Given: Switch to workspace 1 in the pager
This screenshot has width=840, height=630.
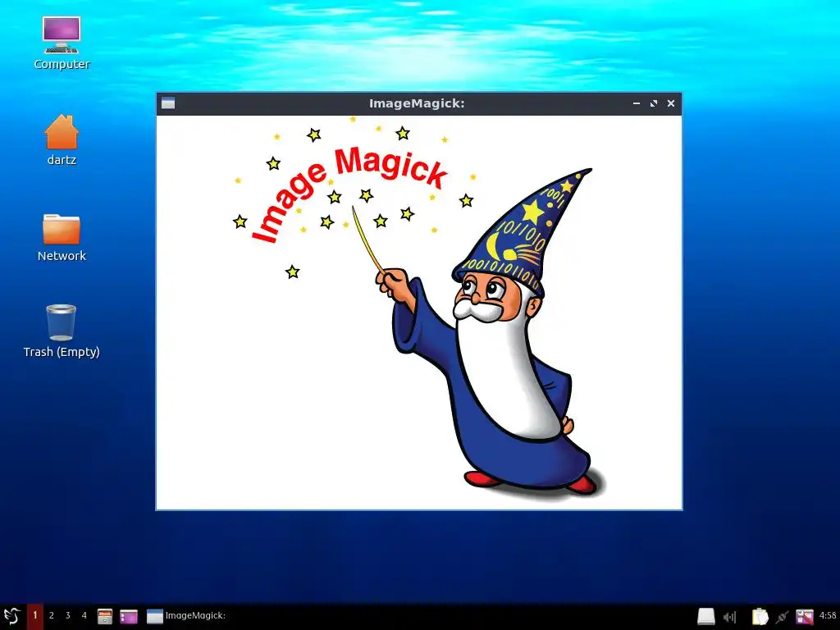Looking at the screenshot, I should (x=34, y=616).
